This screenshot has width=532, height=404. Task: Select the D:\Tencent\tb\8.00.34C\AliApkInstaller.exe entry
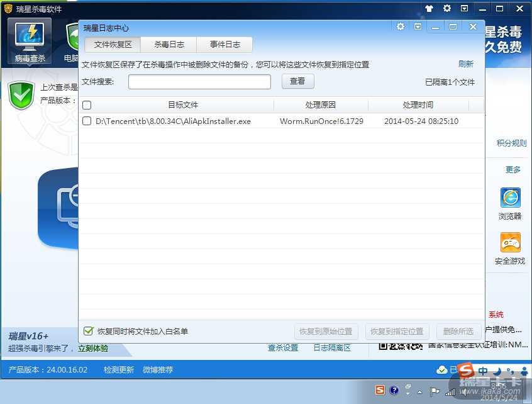point(173,121)
